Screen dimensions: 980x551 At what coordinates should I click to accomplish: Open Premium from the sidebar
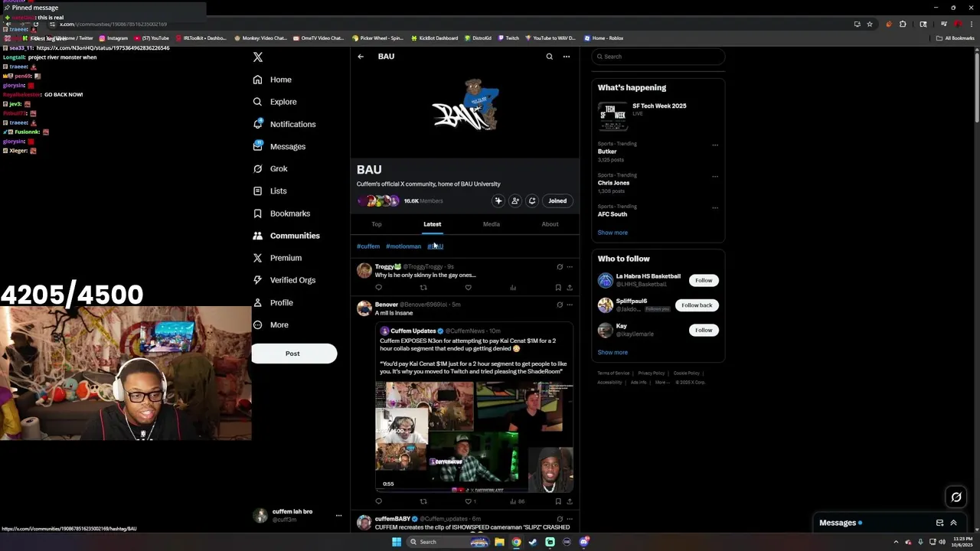(276, 258)
